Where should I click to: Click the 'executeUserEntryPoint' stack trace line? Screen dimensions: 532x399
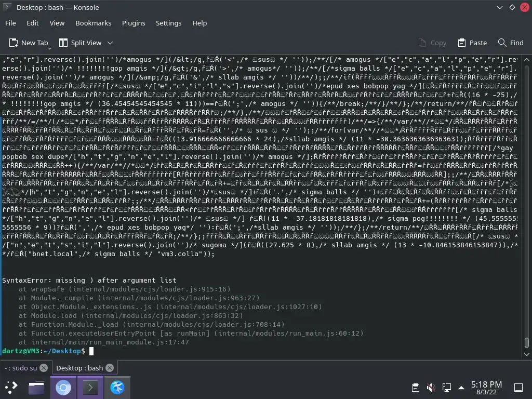(191, 333)
